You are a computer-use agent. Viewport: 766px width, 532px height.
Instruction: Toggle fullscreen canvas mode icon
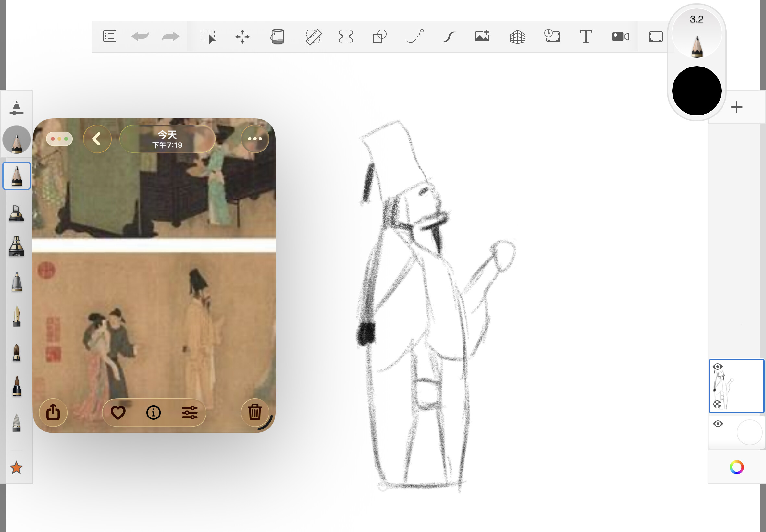point(656,36)
